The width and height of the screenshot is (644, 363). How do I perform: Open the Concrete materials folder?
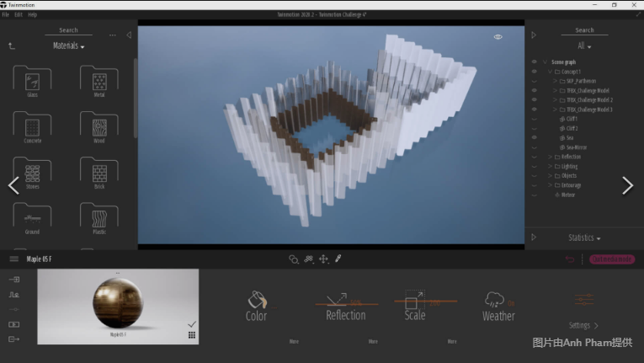click(x=33, y=127)
